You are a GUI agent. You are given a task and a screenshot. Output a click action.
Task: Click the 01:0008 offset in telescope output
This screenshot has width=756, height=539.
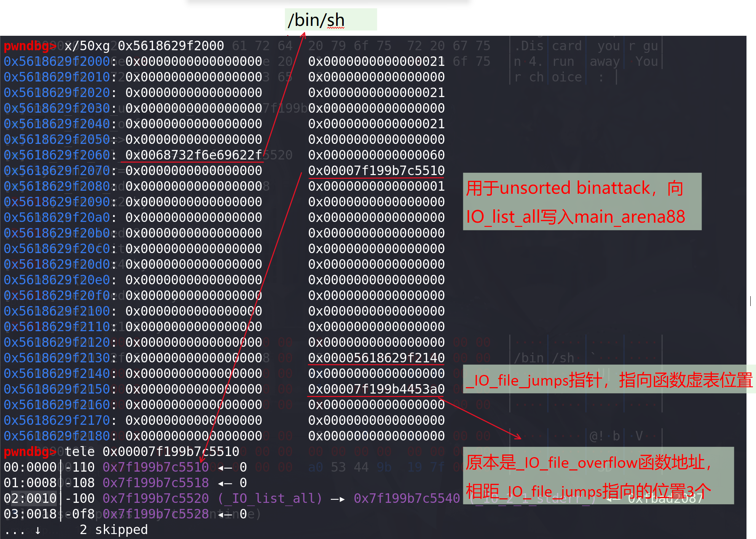(30, 483)
